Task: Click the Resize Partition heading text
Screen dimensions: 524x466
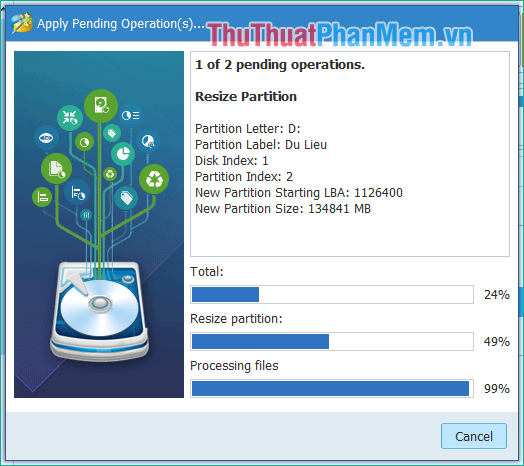Action: (x=246, y=97)
